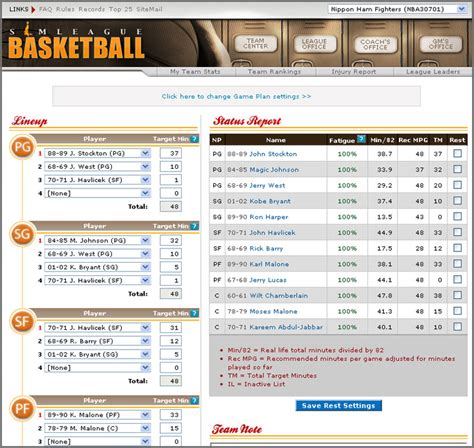Check Rest box for Karl Malone

pyautogui.click(x=458, y=264)
